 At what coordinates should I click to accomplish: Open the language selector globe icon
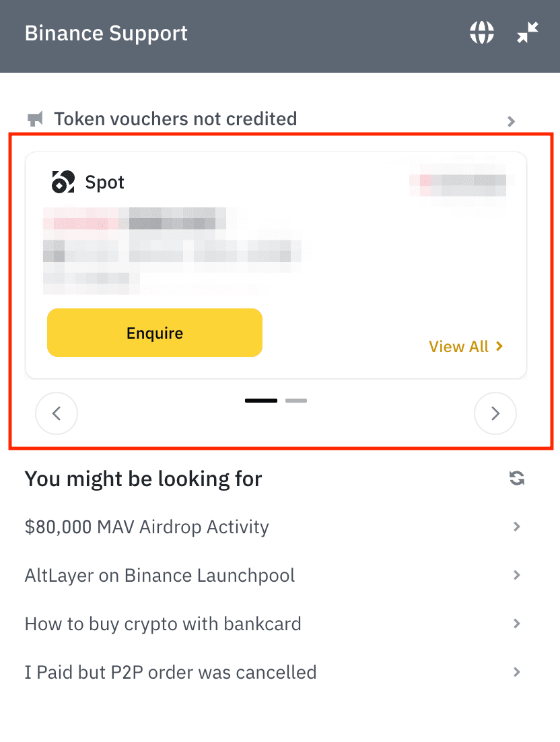pos(482,32)
